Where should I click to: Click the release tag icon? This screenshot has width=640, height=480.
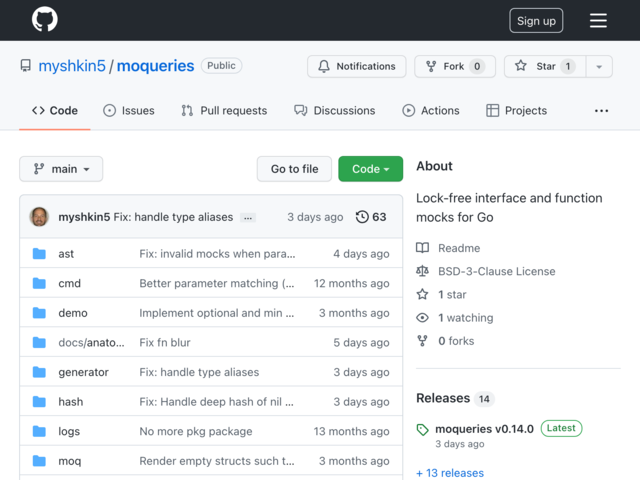click(422, 429)
